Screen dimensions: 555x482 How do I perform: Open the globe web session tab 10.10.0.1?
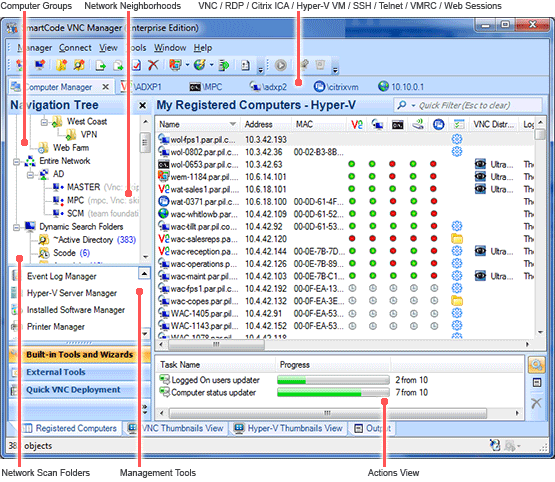(x=401, y=87)
